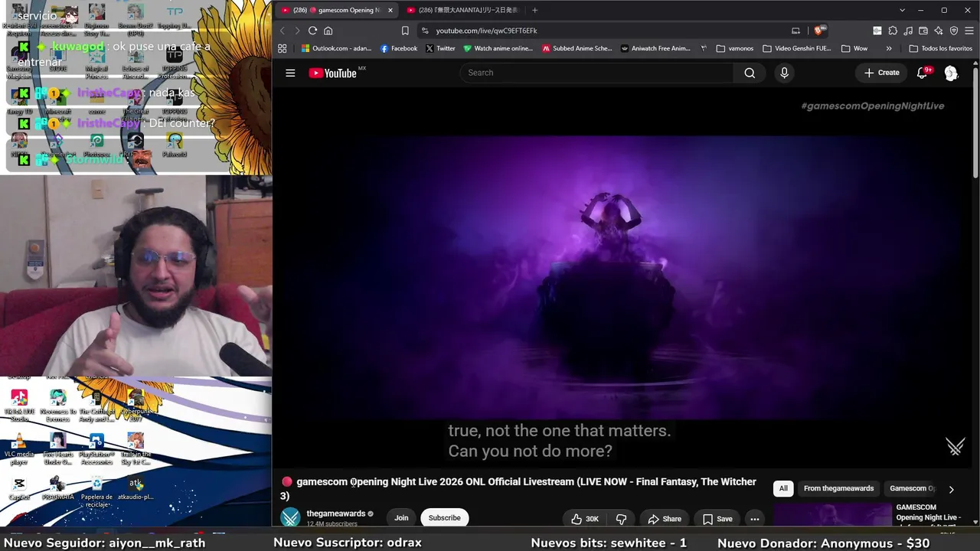
Task: Open the Brave Leo AI sparkle icon
Action: click(x=939, y=31)
